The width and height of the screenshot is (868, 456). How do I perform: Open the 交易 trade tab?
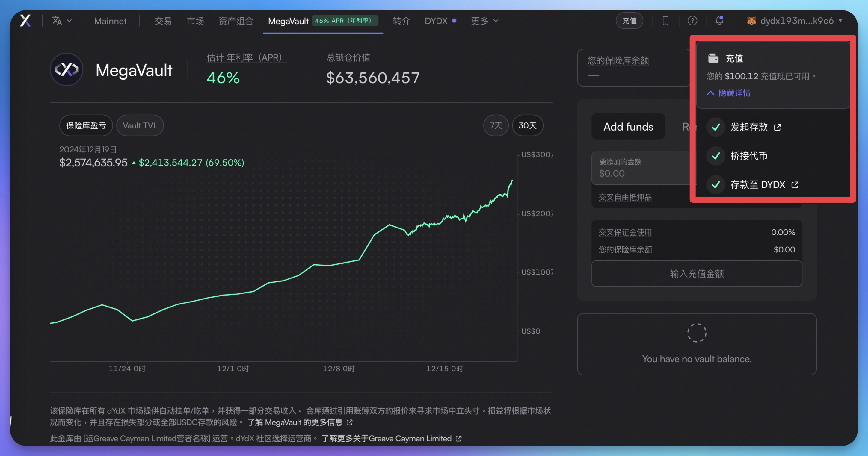click(x=163, y=21)
